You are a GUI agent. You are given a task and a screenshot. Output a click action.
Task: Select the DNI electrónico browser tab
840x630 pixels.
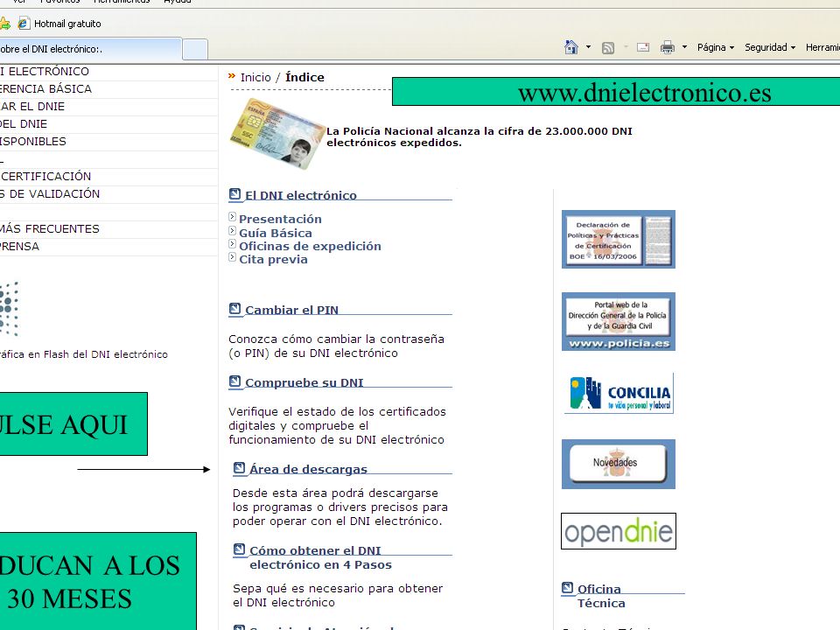click(x=90, y=49)
